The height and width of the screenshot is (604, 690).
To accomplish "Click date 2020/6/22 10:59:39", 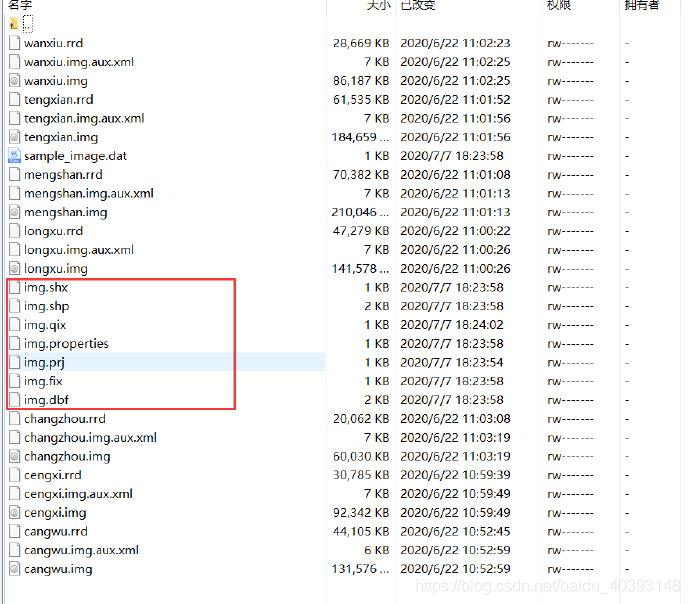I will [455, 475].
